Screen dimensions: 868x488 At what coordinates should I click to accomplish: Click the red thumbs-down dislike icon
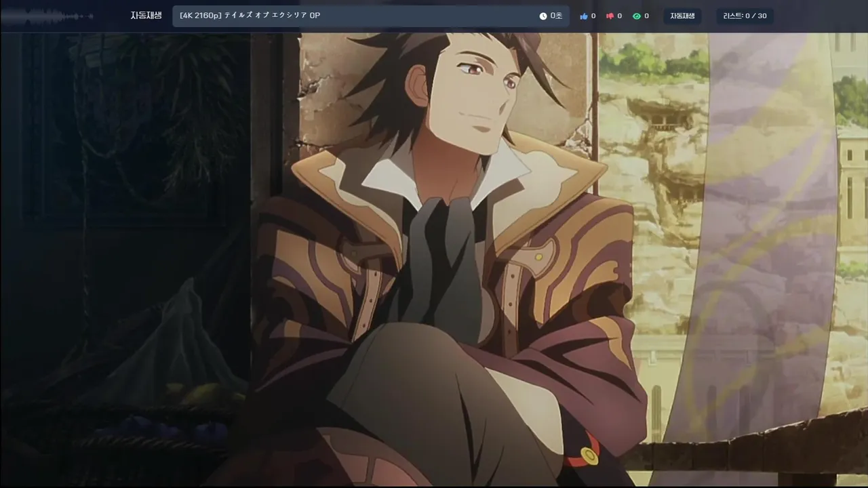[610, 16]
